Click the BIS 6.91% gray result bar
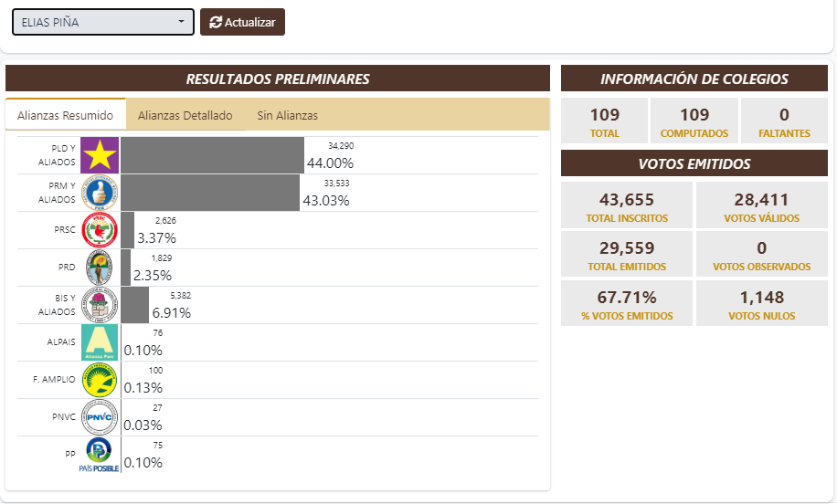 pyautogui.click(x=135, y=305)
